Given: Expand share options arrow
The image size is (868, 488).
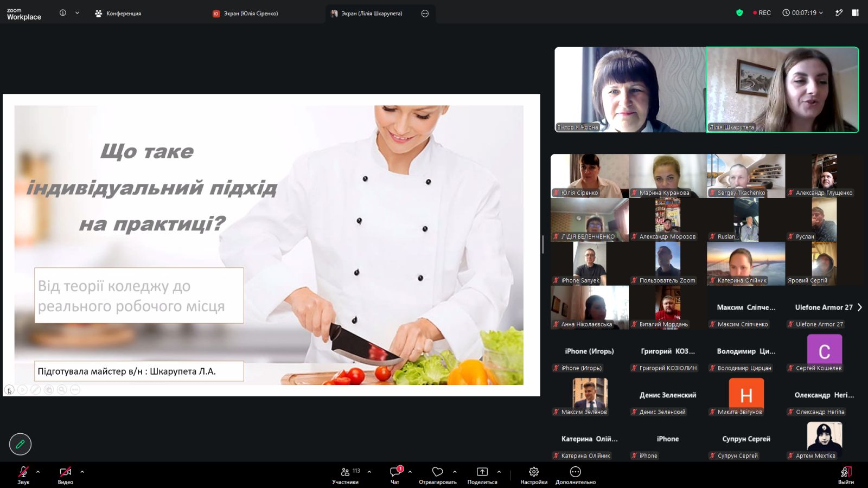Looking at the screenshot, I should (499, 472).
